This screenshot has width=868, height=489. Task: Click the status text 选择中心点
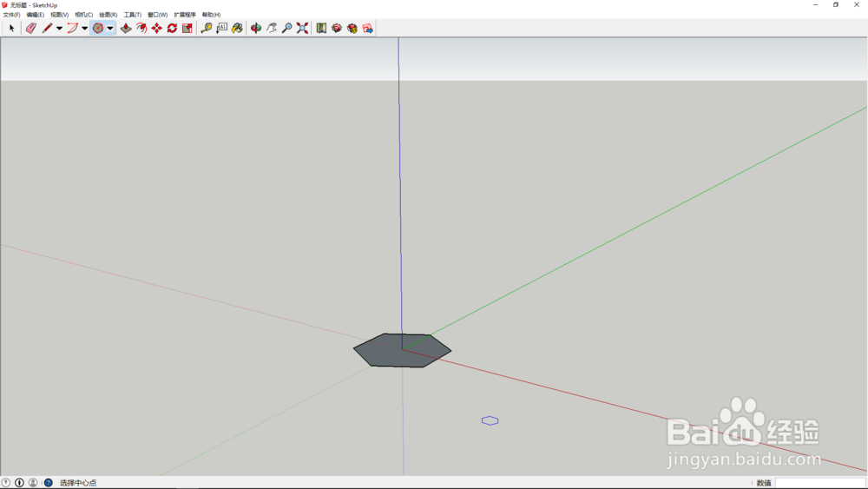(x=78, y=483)
